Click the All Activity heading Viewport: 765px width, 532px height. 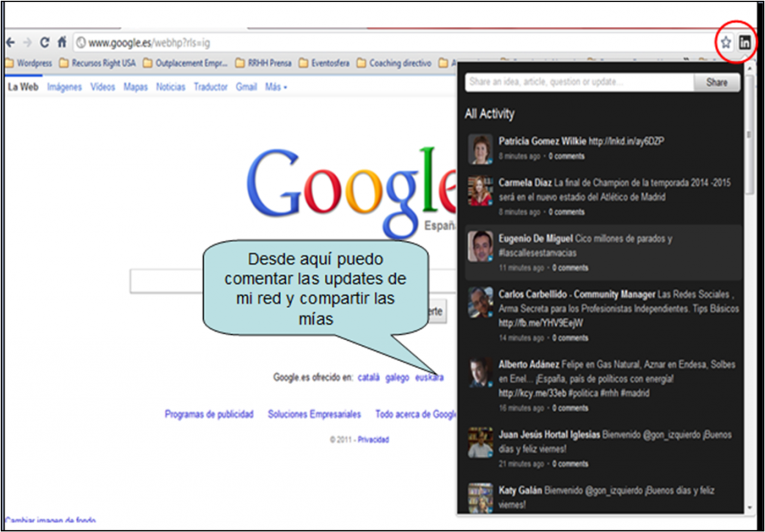pyautogui.click(x=489, y=114)
